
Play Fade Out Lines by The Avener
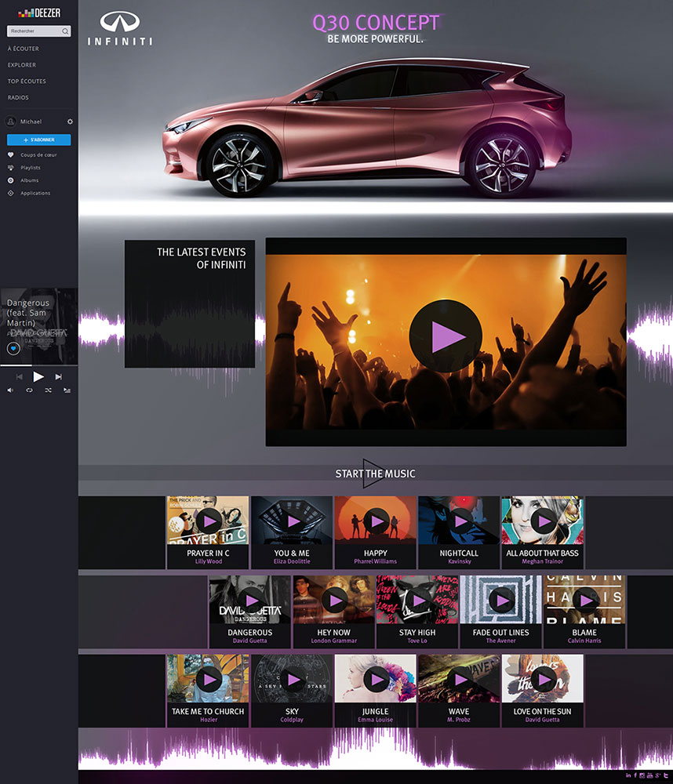coord(502,601)
